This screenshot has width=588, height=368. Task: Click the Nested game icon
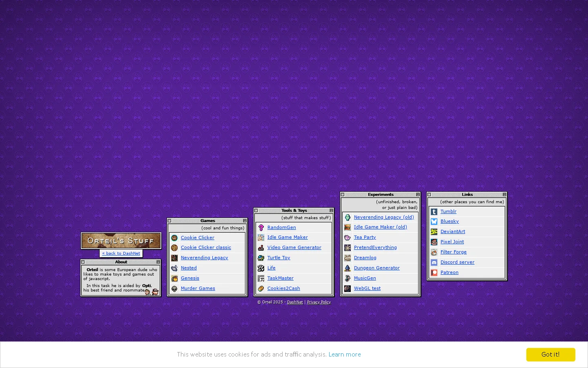[x=174, y=268]
